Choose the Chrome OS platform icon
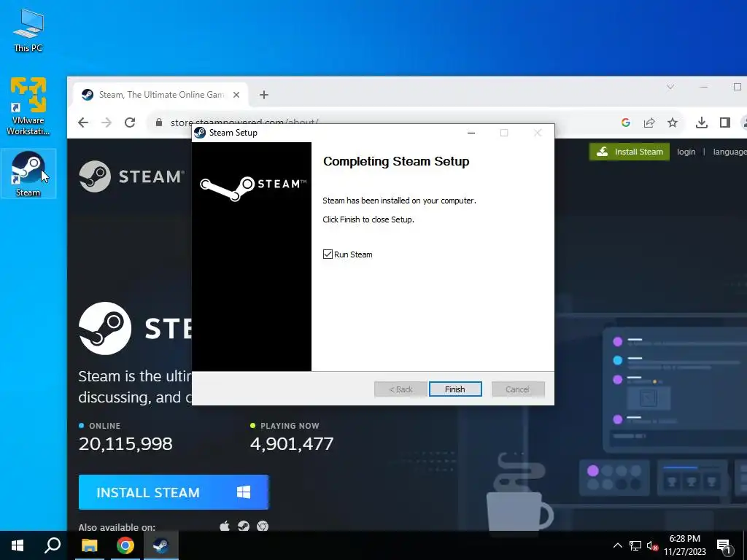 (263, 526)
